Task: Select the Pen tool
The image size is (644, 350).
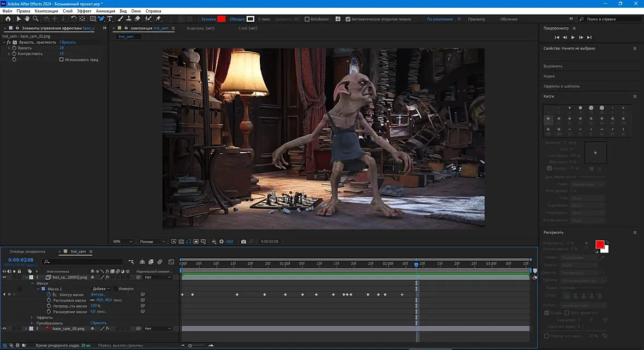Action: pos(102,19)
